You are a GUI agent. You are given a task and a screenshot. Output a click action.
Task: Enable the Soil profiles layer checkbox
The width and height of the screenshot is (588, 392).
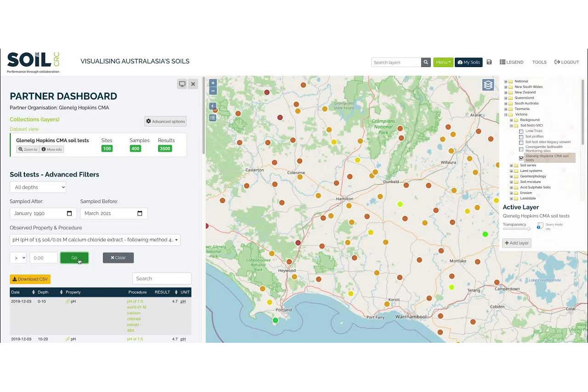point(521,137)
